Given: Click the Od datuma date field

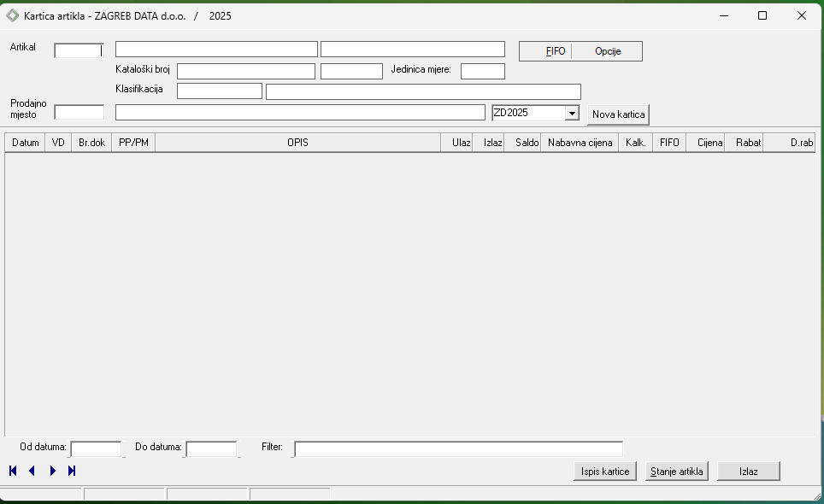Looking at the screenshot, I should coord(96,449).
